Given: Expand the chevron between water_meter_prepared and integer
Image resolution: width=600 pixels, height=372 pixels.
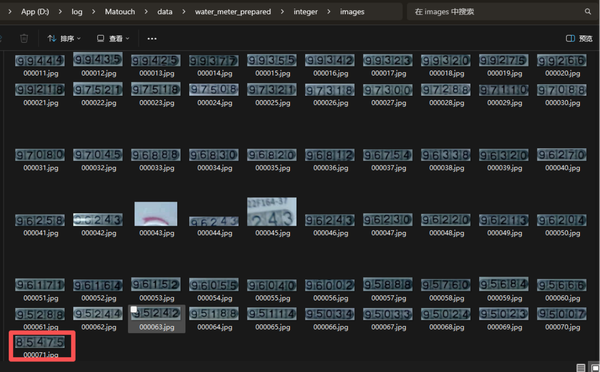Looking at the screenshot, I should click(282, 12).
